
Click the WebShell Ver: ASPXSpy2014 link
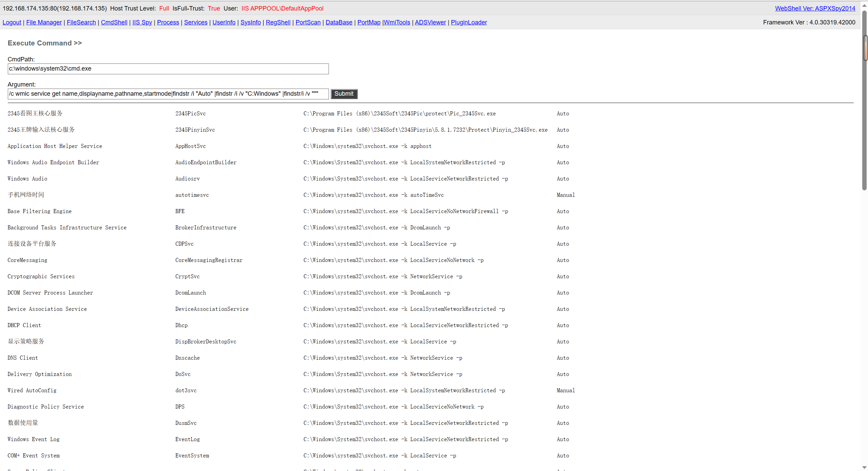(x=815, y=8)
